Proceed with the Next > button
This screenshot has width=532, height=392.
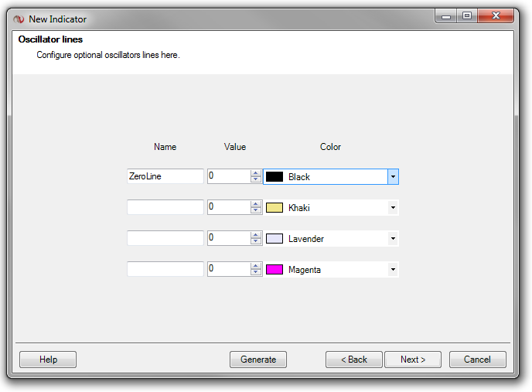(x=413, y=360)
